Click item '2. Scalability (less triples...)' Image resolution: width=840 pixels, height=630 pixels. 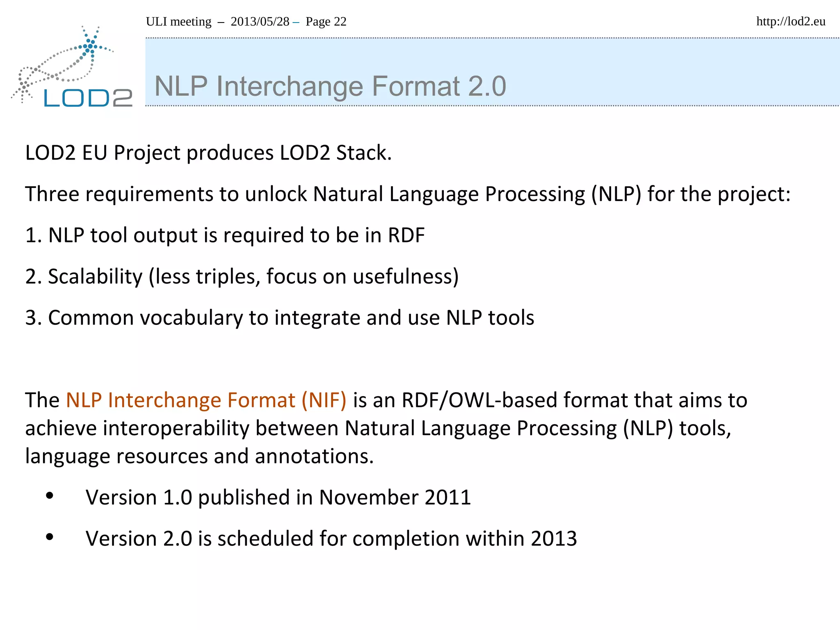[242, 276]
